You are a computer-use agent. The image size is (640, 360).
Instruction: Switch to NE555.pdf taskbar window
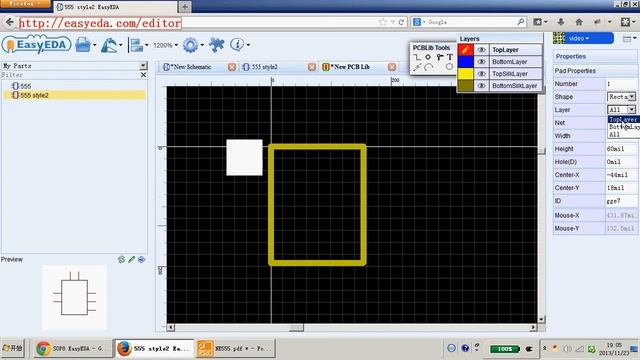click(x=236, y=348)
